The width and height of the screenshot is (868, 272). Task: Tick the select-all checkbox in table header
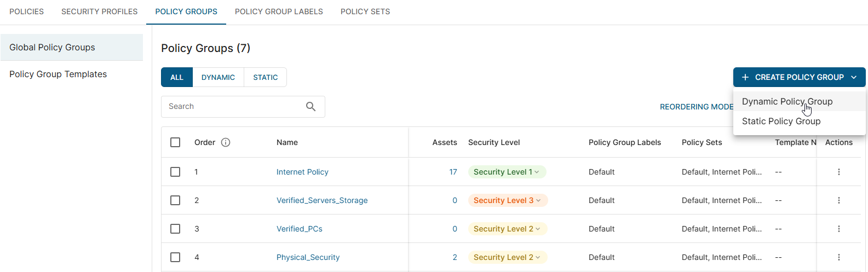click(x=175, y=142)
